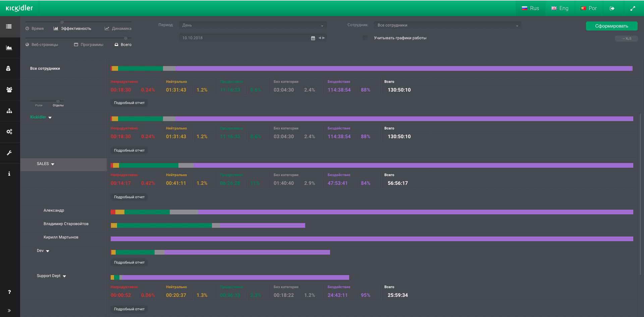Open the reports list icon in sidebar
644x317 pixels.
[x=9, y=27]
